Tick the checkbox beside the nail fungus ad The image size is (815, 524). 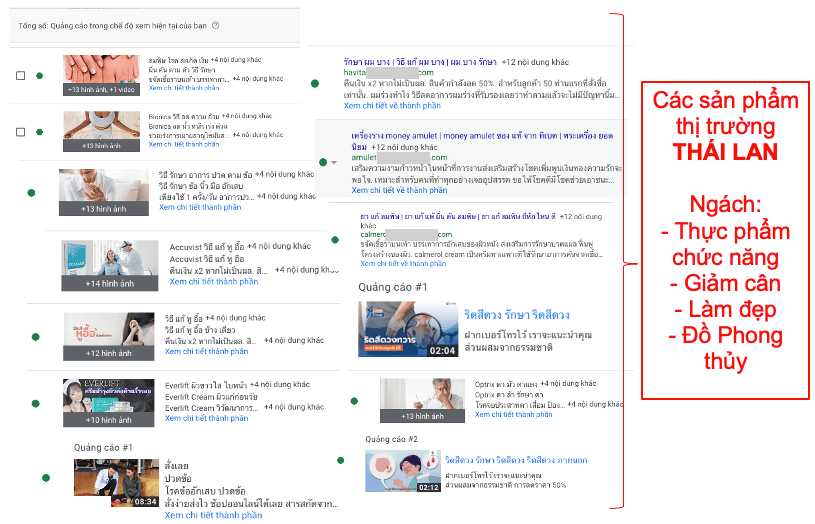[x=20, y=75]
